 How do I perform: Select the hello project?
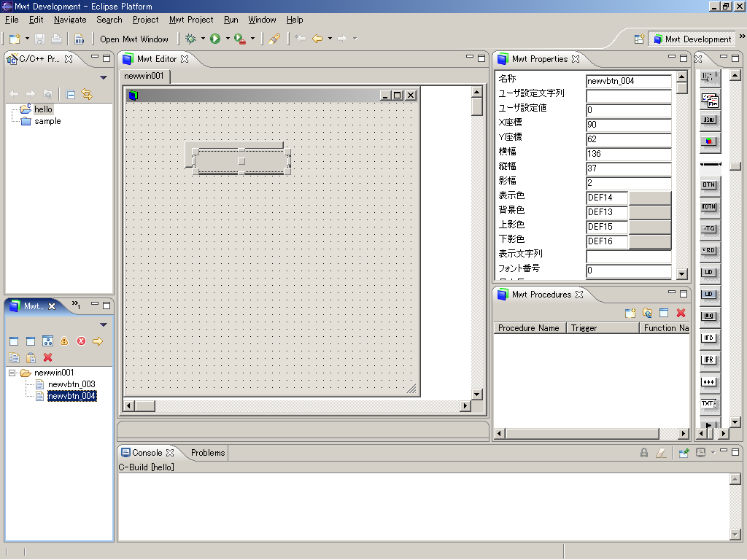click(x=43, y=109)
